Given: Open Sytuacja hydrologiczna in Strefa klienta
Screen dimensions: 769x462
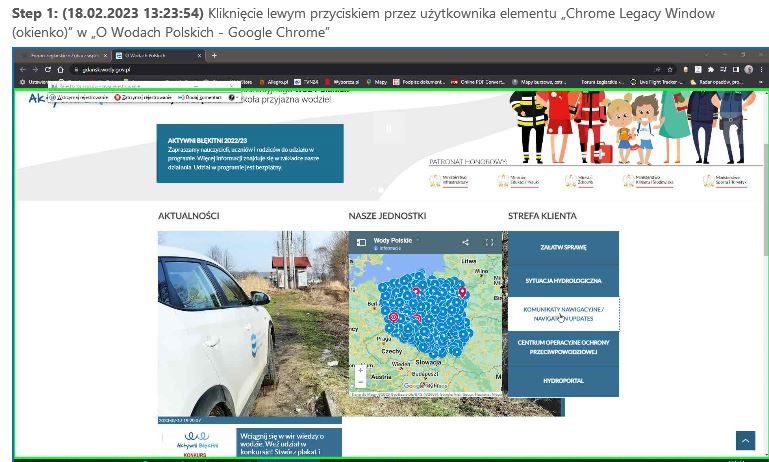Looking at the screenshot, I should (x=563, y=280).
